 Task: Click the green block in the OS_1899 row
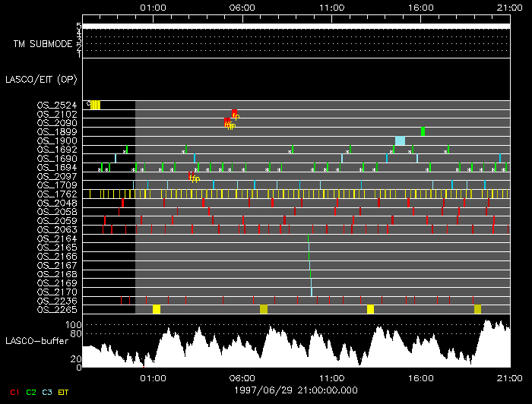423,131
